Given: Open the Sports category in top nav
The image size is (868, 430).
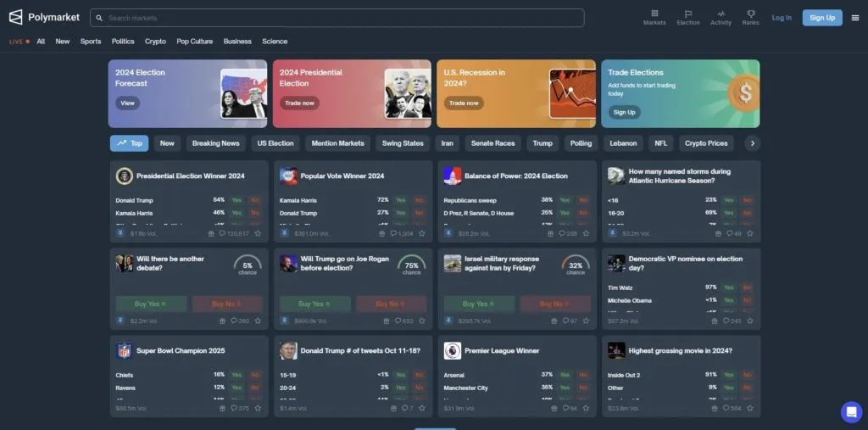Looking at the screenshot, I should coord(91,41).
